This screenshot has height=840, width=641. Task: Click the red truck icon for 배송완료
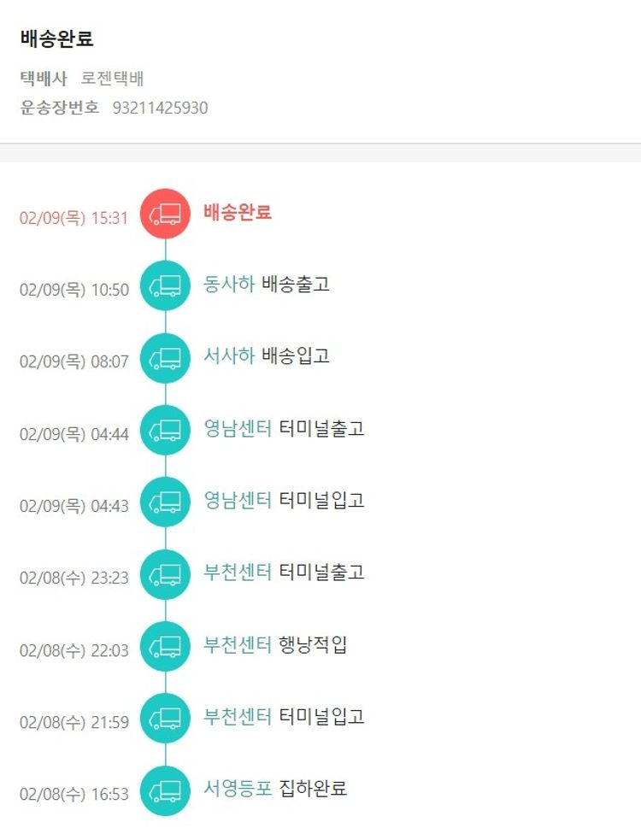[x=166, y=214]
